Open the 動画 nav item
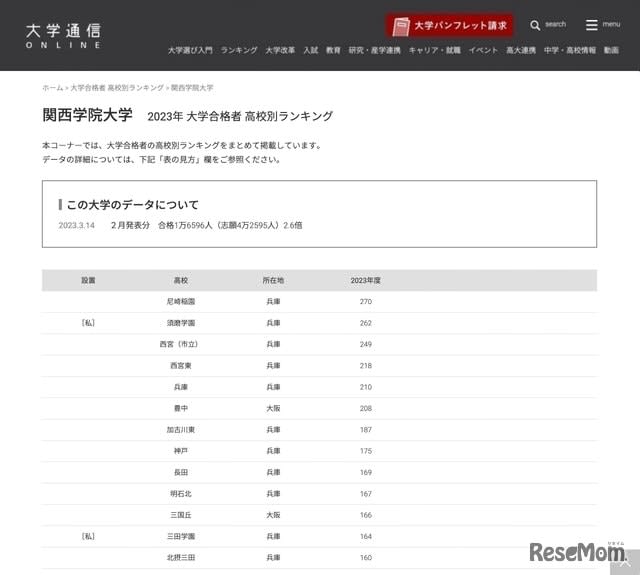 pyautogui.click(x=611, y=50)
